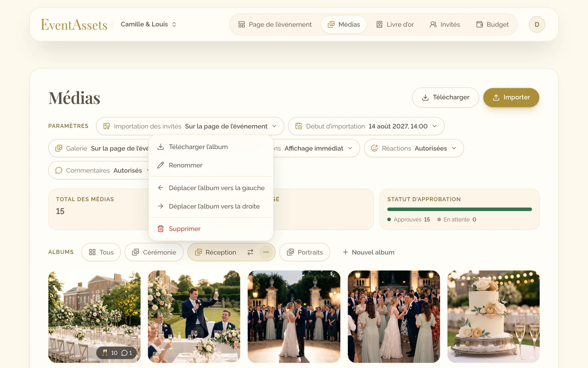Select the Portraits album

pyautogui.click(x=305, y=252)
